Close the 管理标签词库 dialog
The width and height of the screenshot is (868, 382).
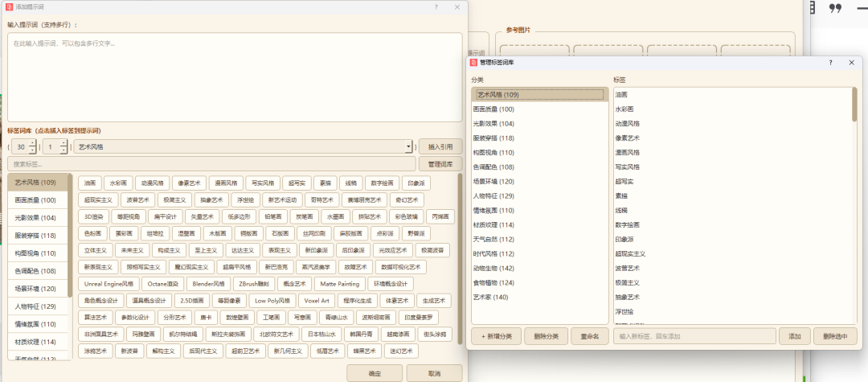852,63
